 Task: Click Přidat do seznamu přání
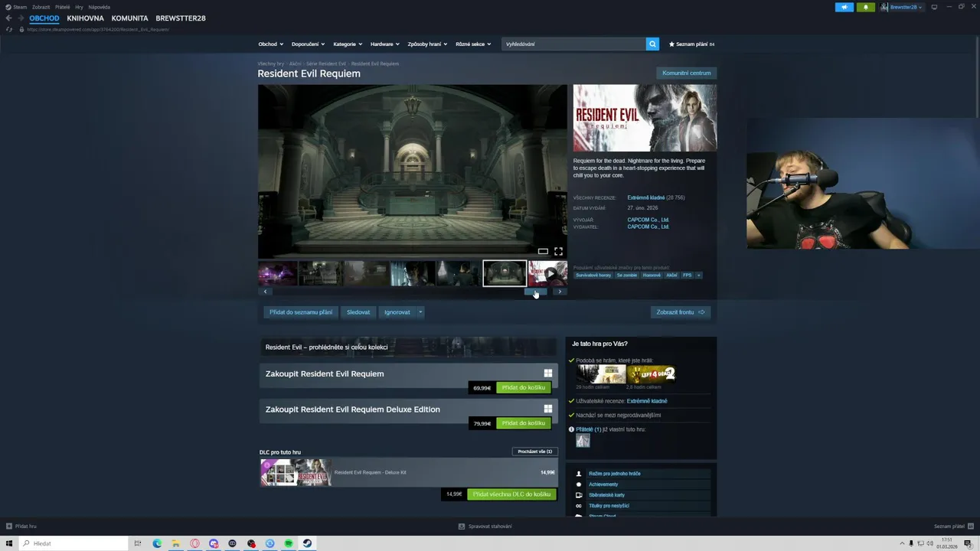point(301,312)
